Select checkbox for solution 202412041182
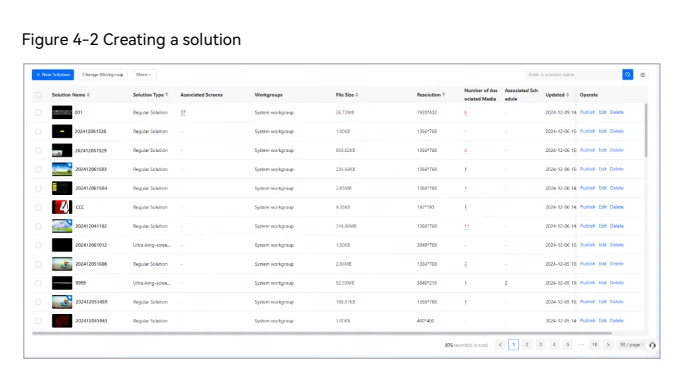 38,226
